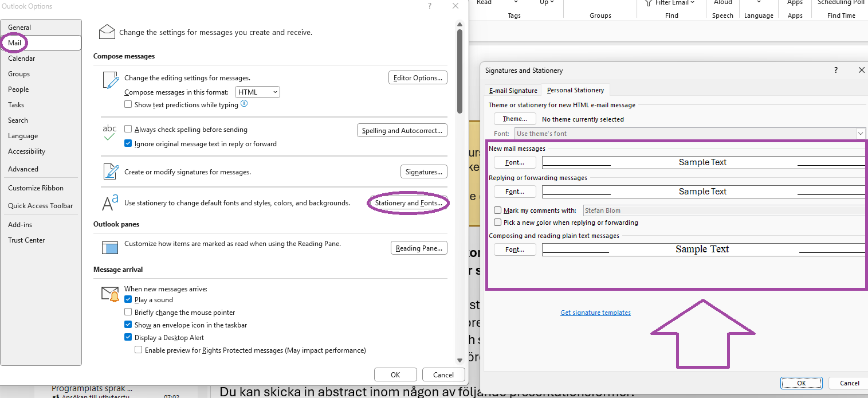The image size is (868, 398).
Task: Open the Filter Email dropdown in ribbon
Action: click(670, 3)
